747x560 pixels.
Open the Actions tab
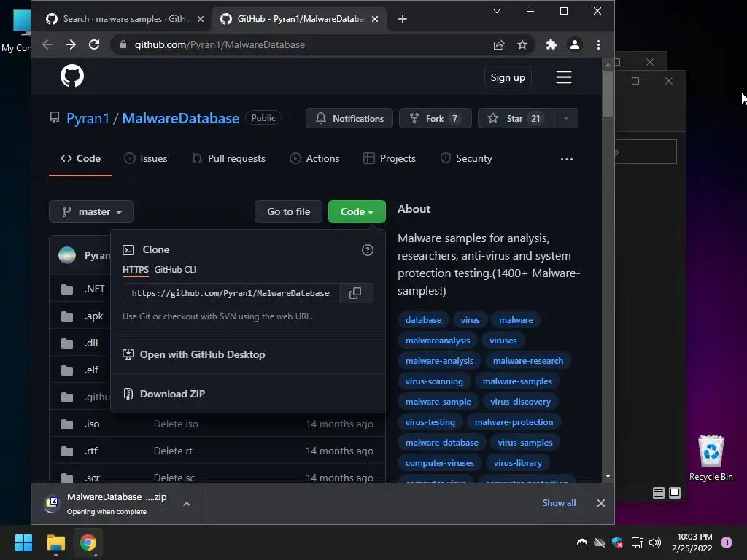tap(314, 158)
